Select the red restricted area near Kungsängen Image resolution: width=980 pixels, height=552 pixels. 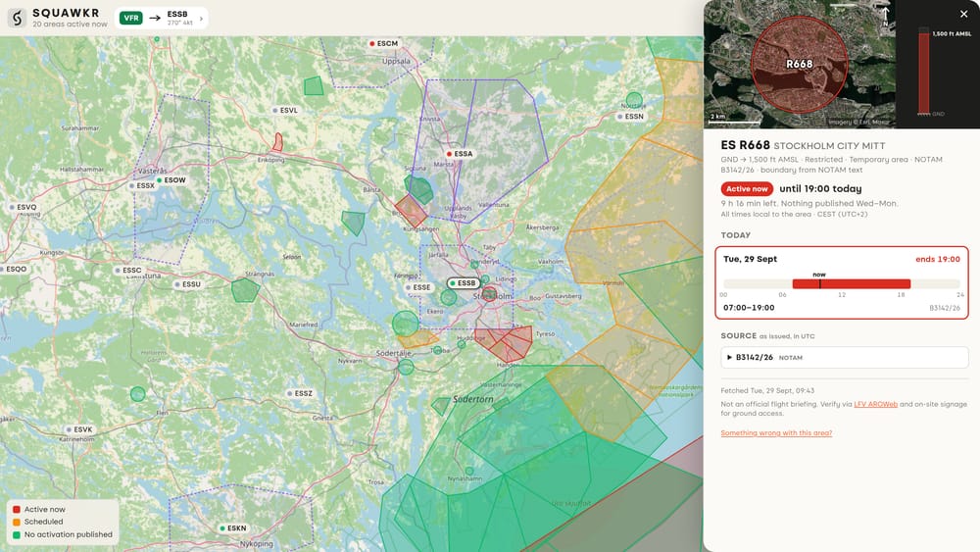pyautogui.click(x=411, y=211)
